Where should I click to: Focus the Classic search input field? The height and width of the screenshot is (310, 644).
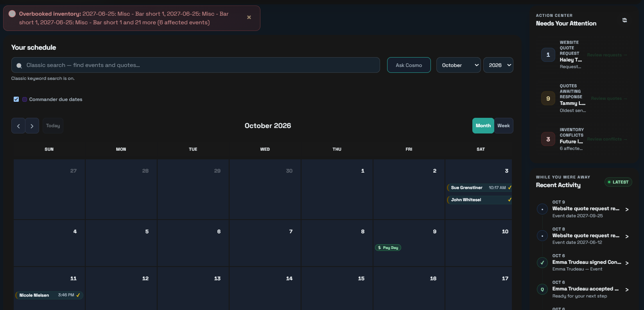(196, 65)
